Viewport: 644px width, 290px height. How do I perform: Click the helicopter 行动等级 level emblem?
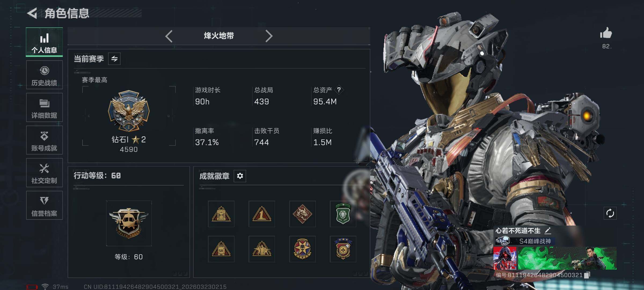click(129, 223)
